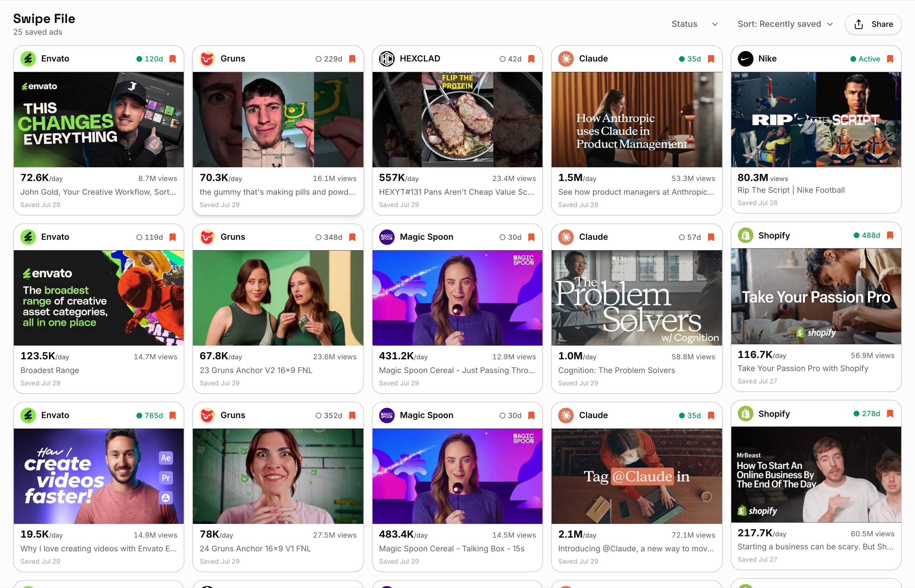Click the '557K/day' stat on HEXCLAD card
915x588 pixels.
pyautogui.click(x=398, y=178)
